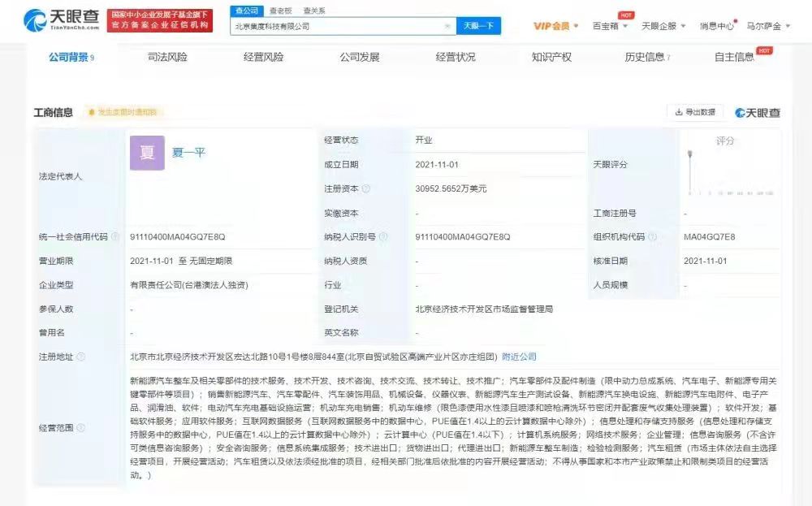
Task: Click the 核准日期 2021-11-01 value
Action: pos(706,261)
